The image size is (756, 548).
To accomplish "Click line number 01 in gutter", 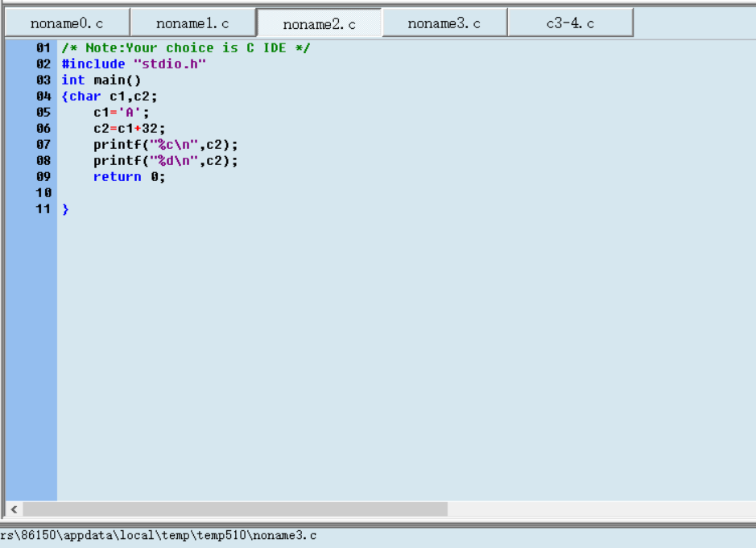I will coord(43,47).
